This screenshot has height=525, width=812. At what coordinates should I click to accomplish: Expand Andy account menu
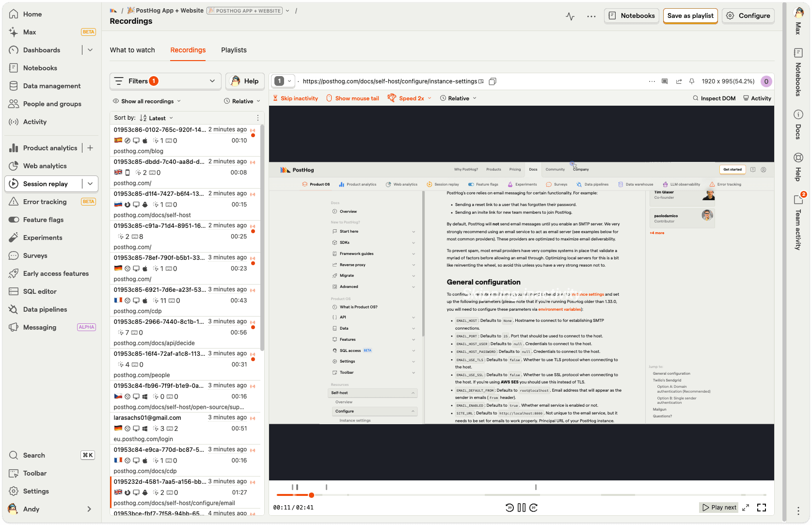pyautogui.click(x=89, y=509)
